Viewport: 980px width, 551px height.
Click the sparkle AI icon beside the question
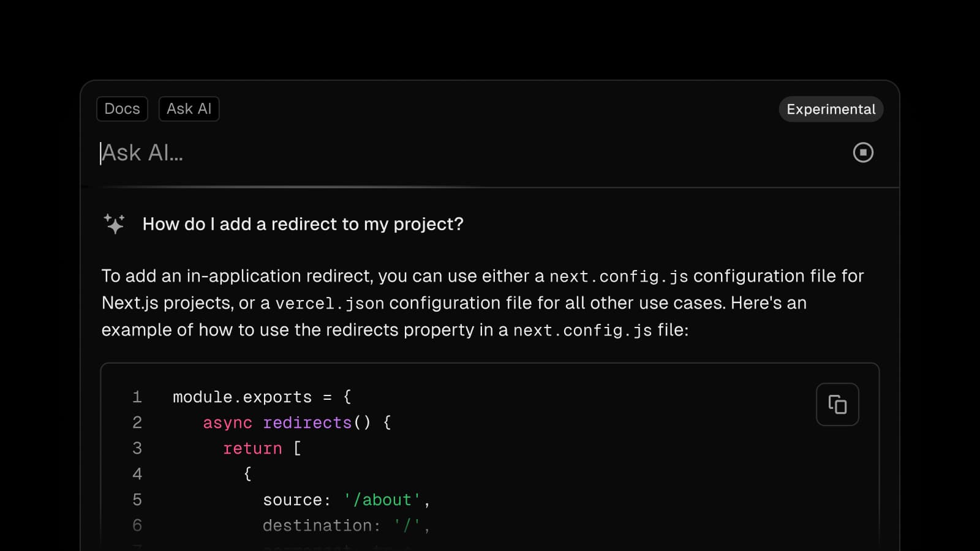coord(115,224)
